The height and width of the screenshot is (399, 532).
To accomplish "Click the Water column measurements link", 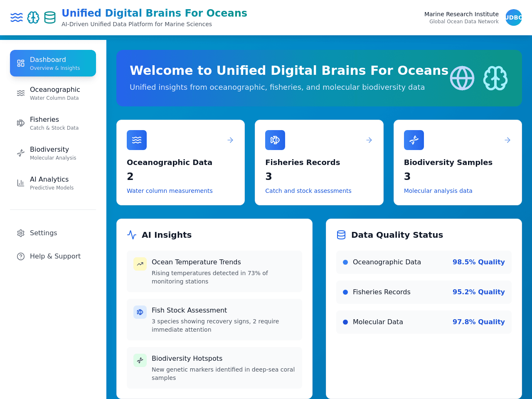I will [170, 191].
